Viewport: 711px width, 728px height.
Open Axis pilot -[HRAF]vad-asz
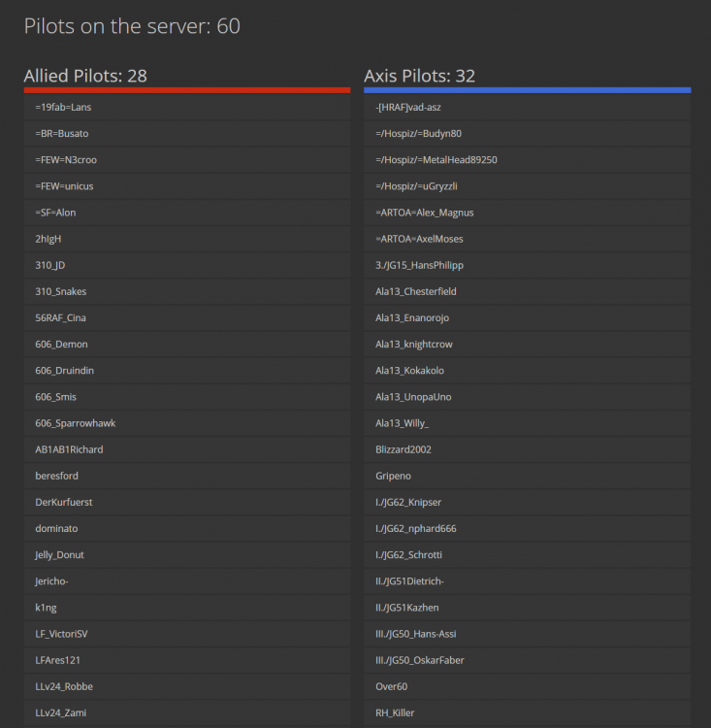coord(408,107)
